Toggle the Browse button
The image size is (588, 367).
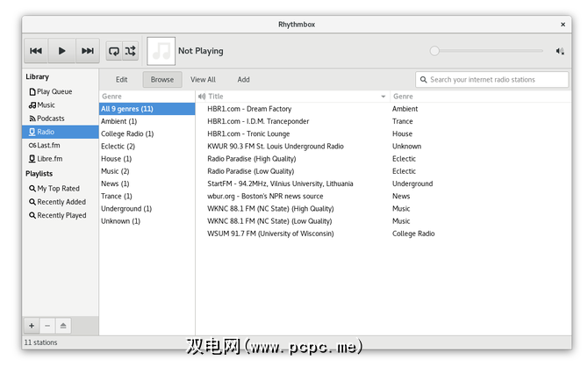[162, 80]
